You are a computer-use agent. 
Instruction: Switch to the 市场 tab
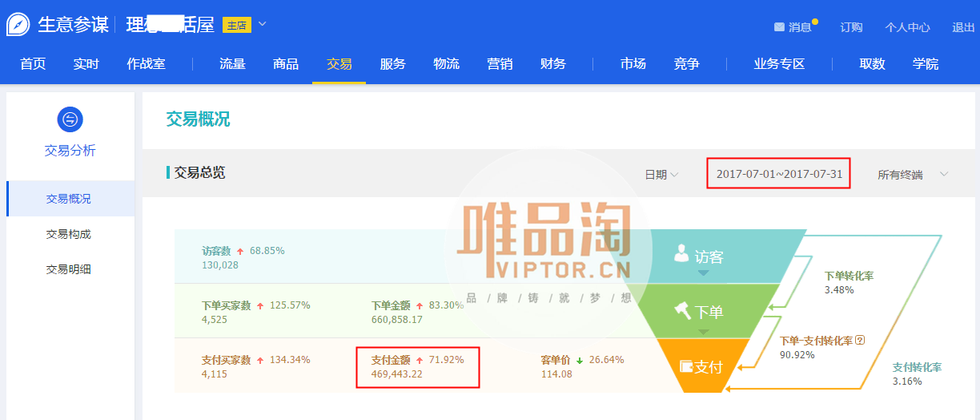point(633,64)
